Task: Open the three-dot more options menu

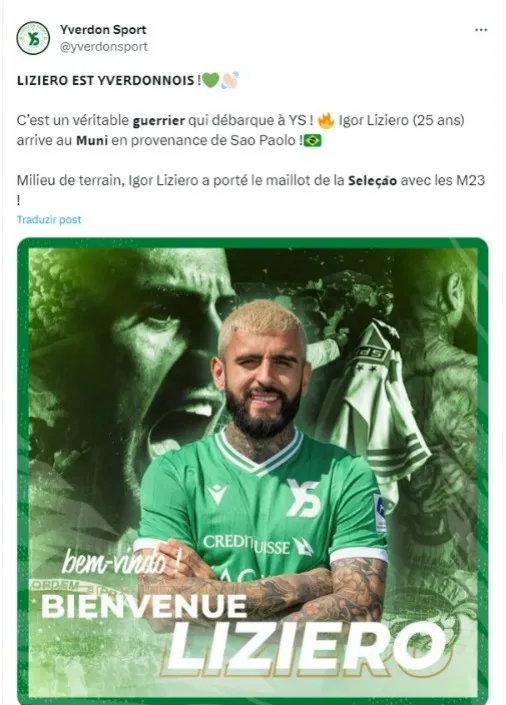Action: pos(481,30)
